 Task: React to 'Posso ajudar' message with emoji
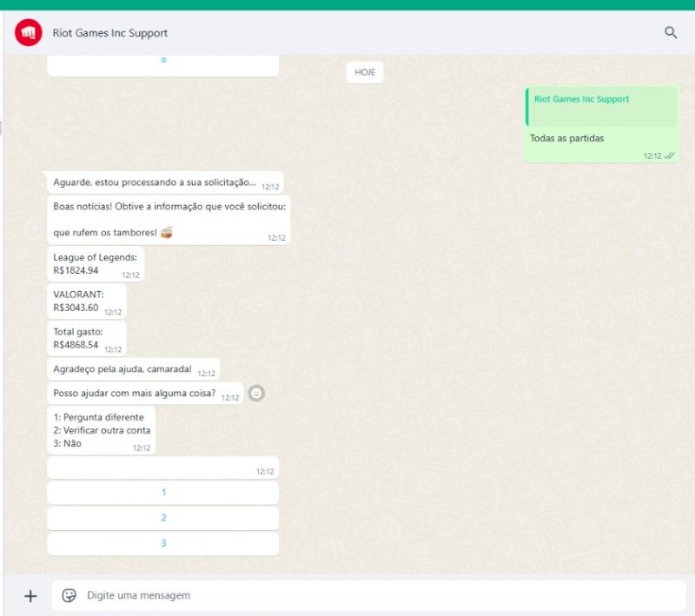(256, 393)
